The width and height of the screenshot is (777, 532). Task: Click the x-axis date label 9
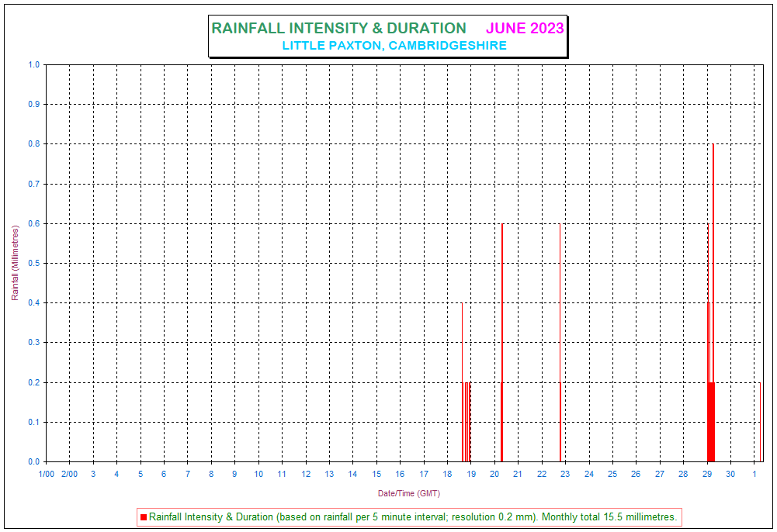(x=235, y=474)
